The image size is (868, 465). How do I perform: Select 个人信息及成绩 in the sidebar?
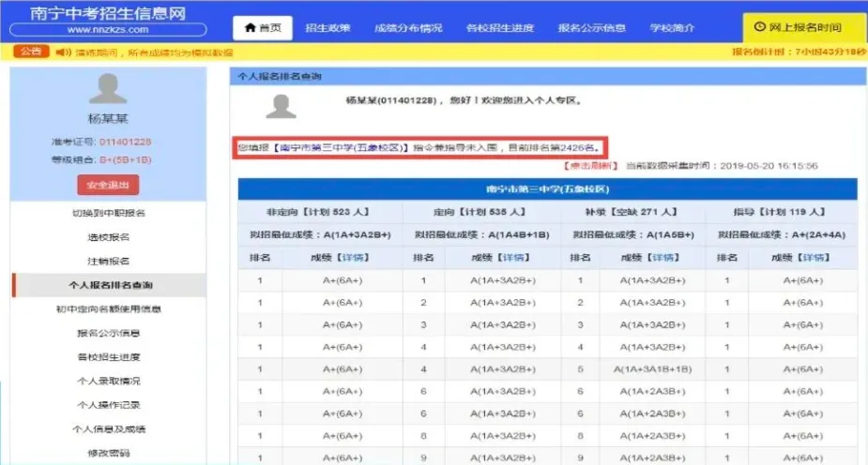click(x=109, y=429)
